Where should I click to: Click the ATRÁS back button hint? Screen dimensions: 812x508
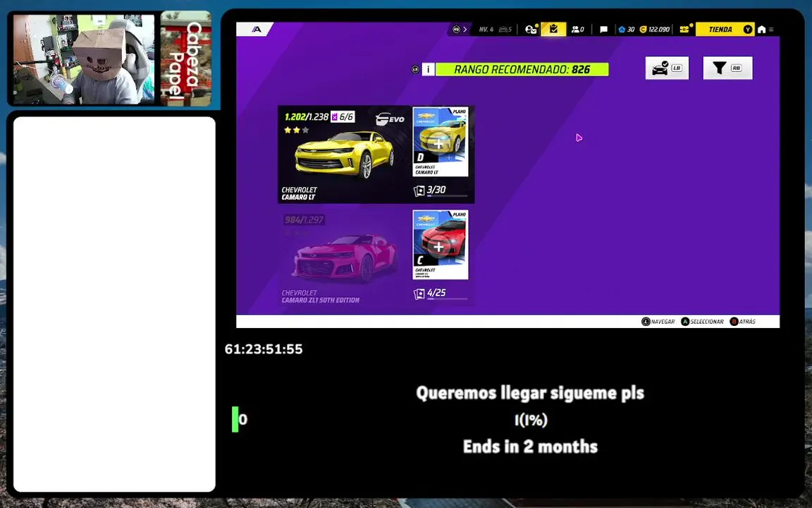743,322
